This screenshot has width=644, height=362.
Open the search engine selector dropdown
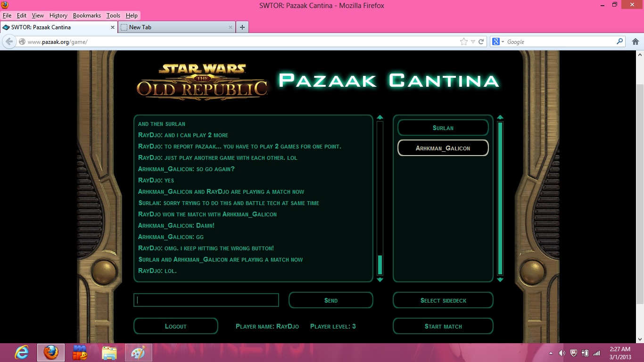point(498,41)
